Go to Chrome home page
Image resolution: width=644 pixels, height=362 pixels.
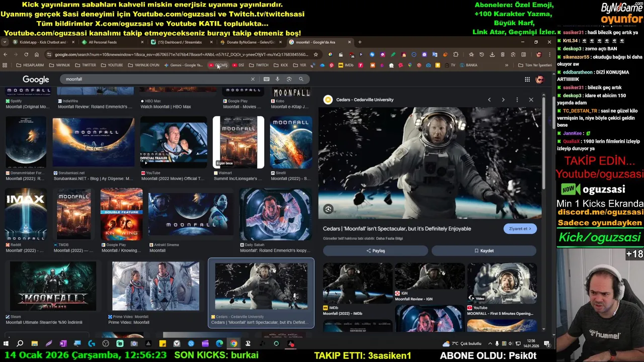point(37,54)
